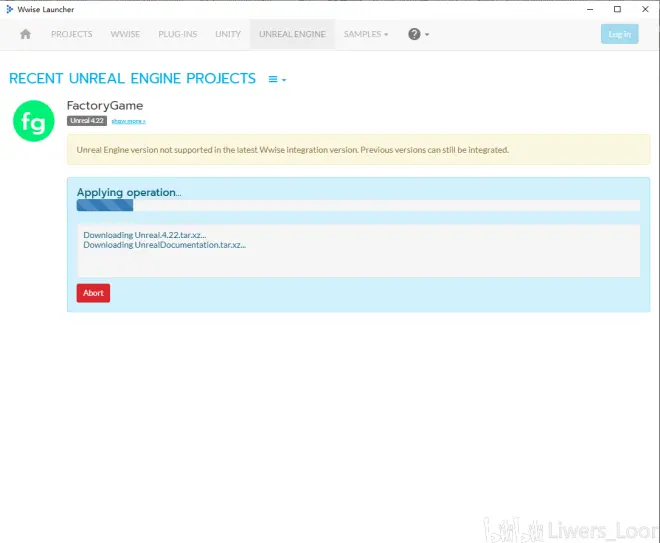Follow the show more link
This screenshot has width=660, height=543.
point(128,121)
